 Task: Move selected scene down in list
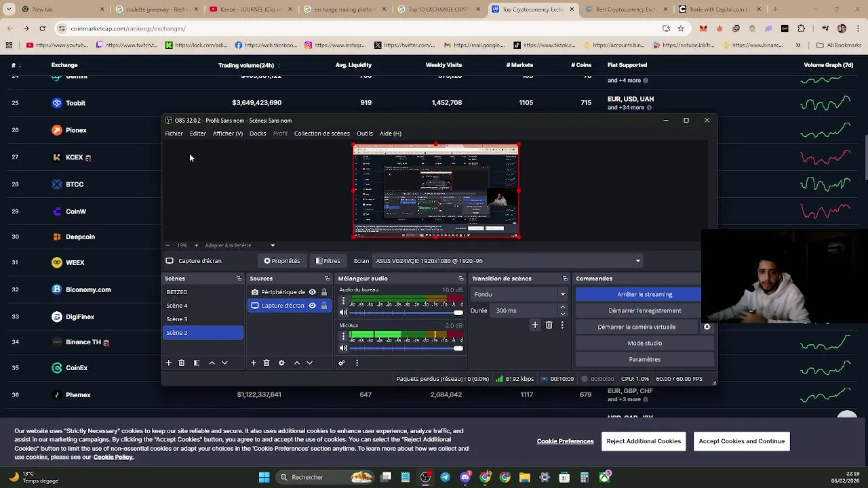pos(224,363)
